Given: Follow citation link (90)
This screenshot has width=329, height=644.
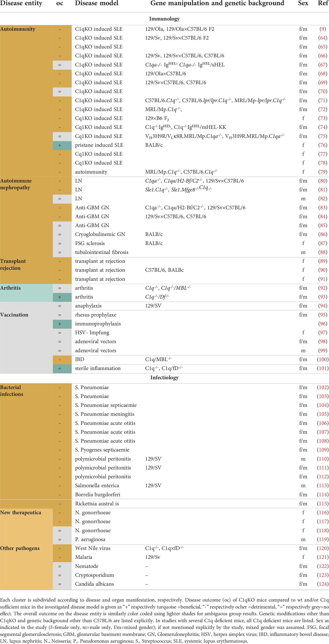Looking at the screenshot, I should tap(323, 270).
